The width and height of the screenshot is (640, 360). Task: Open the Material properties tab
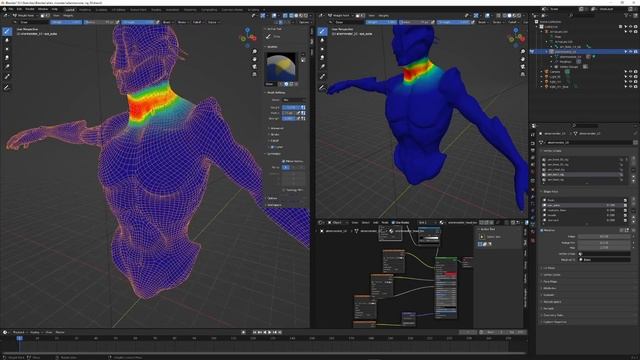[x=533, y=232]
